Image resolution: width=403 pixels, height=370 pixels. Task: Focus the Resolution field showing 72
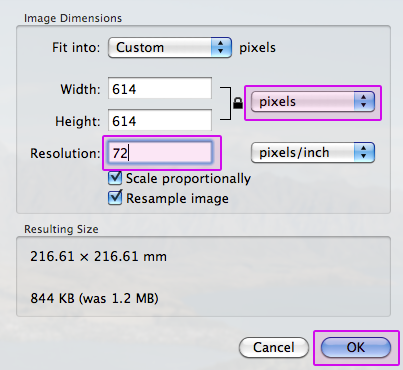pos(161,153)
